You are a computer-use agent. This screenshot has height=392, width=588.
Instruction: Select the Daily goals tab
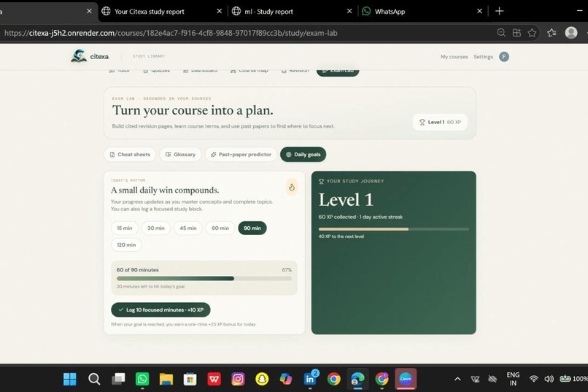pyautogui.click(x=303, y=155)
